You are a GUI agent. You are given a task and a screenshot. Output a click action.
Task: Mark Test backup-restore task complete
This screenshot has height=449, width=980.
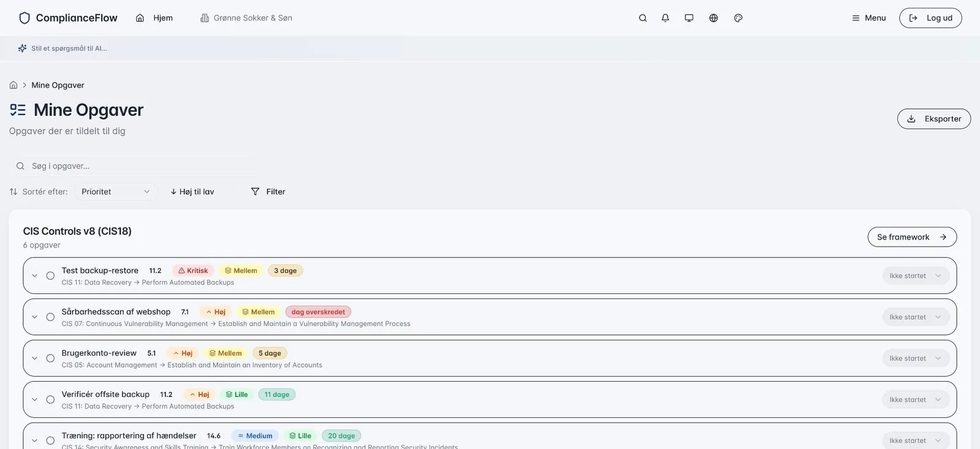pos(50,276)
